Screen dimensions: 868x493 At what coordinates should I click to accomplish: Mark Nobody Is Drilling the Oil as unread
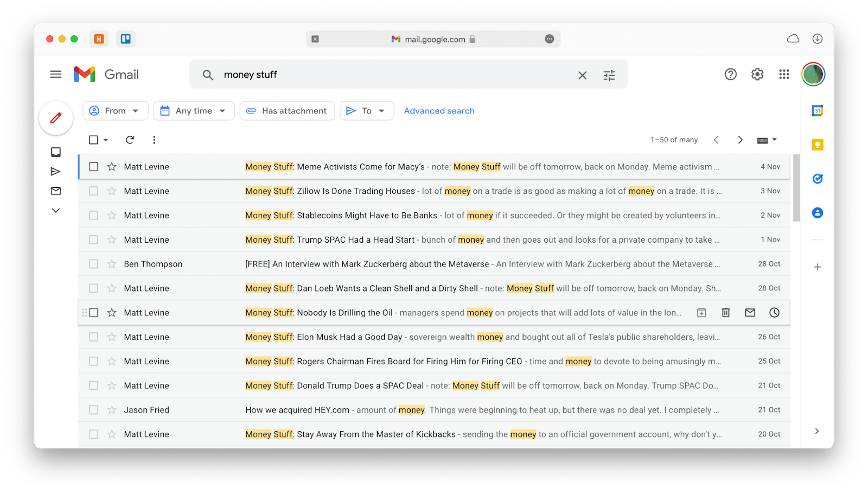tap(750, 313)
